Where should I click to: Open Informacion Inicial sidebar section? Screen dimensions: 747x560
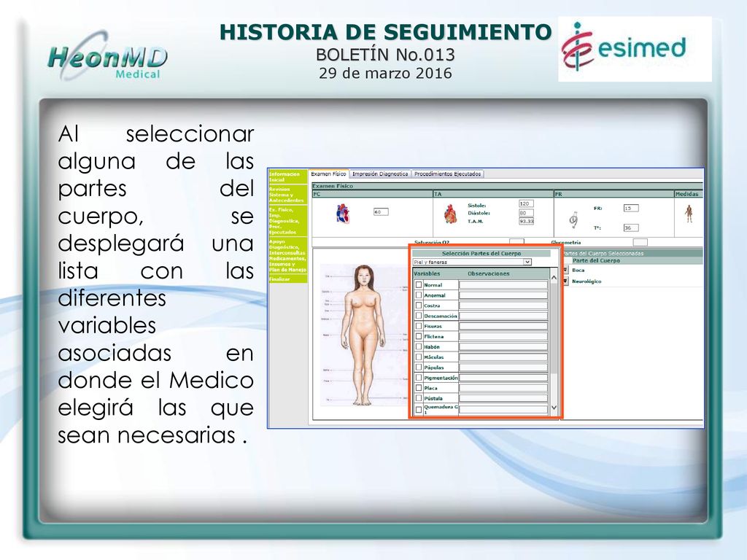287,176
